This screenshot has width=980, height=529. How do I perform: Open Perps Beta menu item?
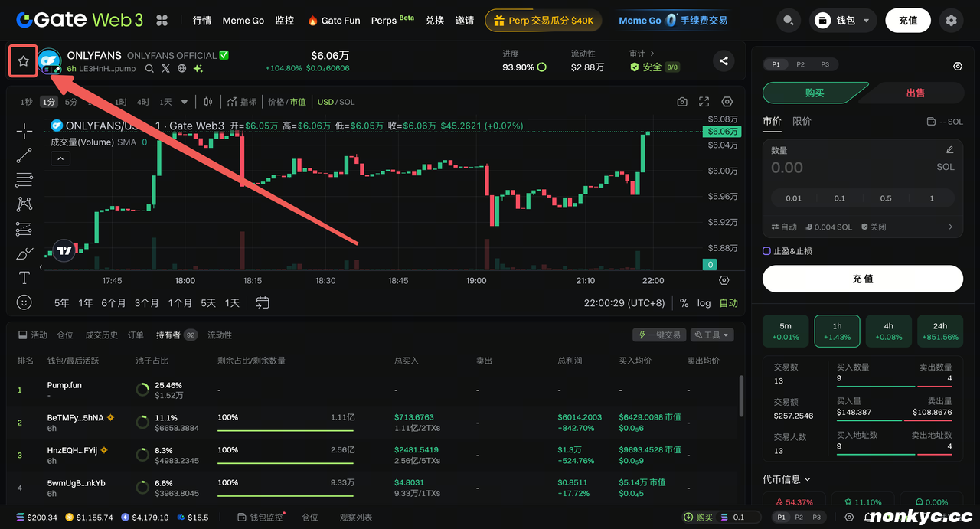[x=392, y=21]
